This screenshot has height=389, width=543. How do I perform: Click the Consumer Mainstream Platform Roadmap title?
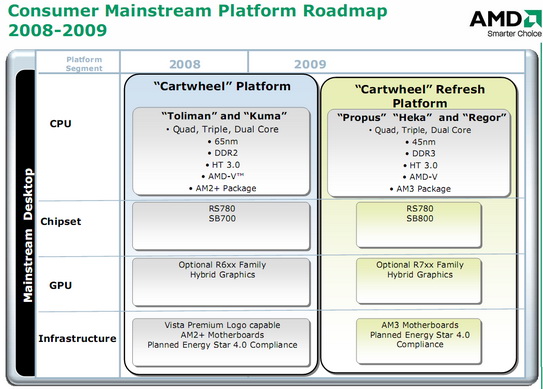pos(197,20)
